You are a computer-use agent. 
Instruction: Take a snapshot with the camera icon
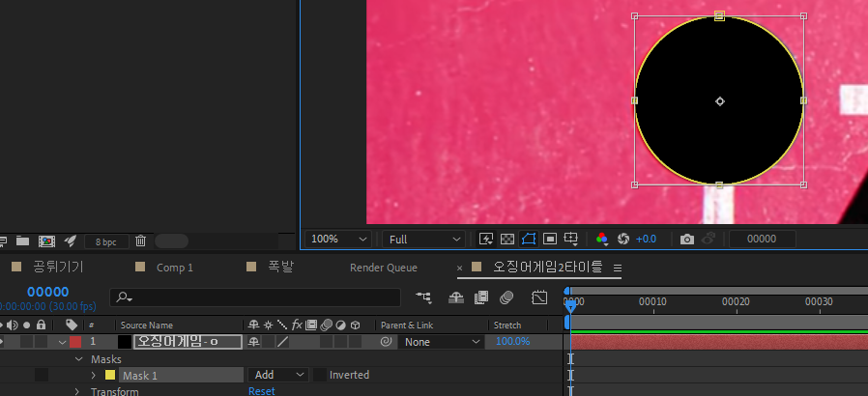[x=687, y=240]
